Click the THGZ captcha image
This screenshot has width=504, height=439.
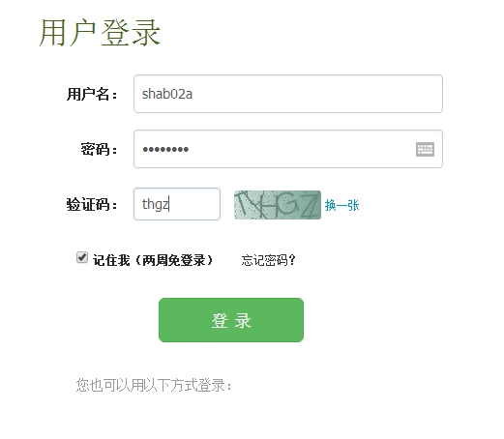[x=278, y=205]
